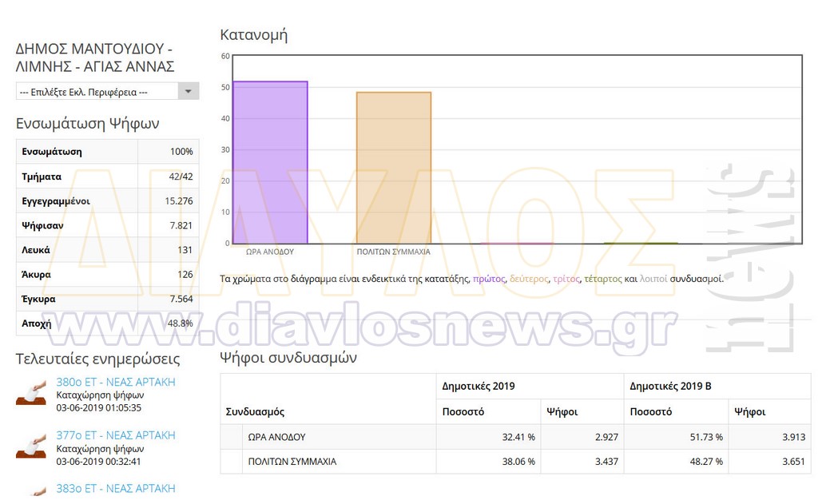Open the 380ο ΕΤ - ΝΕΑΣ ΑΡΤΑΚΗ link
Image resolution: width=834 pixels, height=504 pixels.
point(115,382)
